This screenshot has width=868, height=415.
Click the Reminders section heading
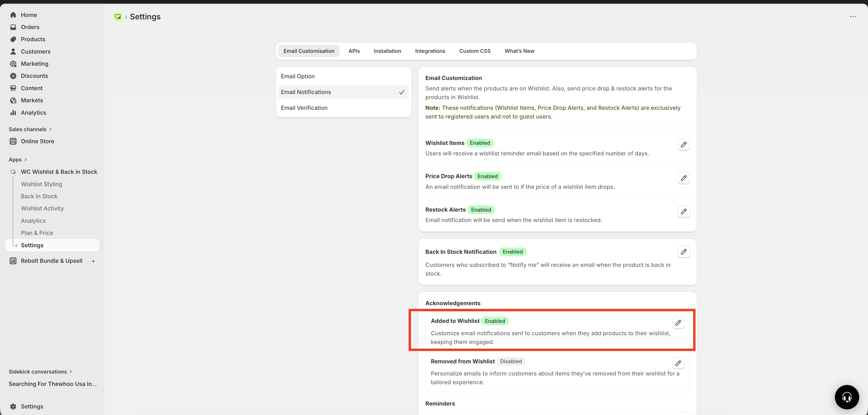[x=440, y=404]
